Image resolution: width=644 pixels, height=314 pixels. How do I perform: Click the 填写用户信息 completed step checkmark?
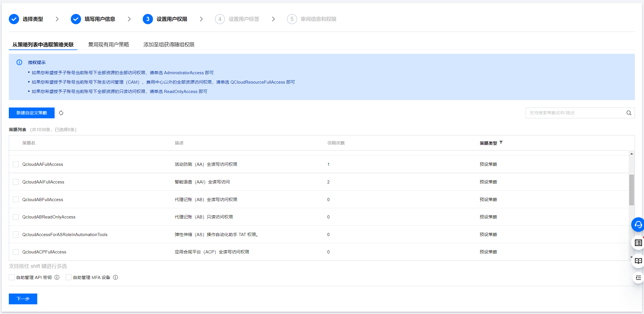coord(76,19)
